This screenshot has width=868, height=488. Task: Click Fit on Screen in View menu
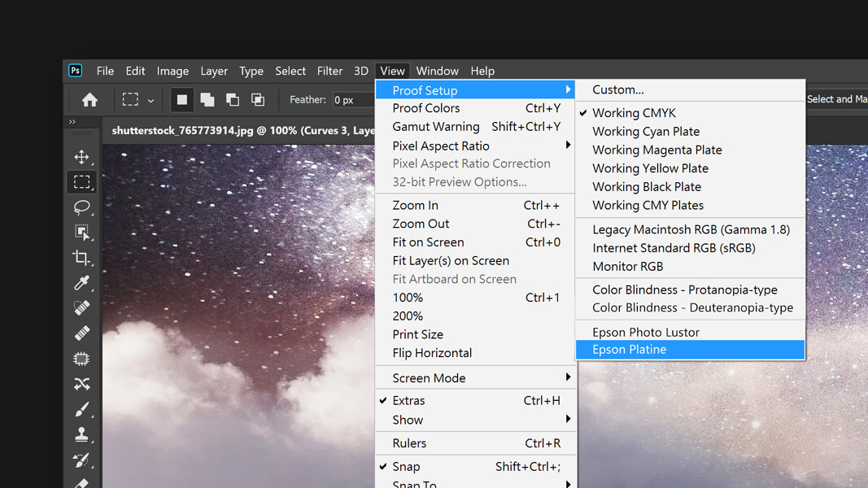(x=428, y=242)
